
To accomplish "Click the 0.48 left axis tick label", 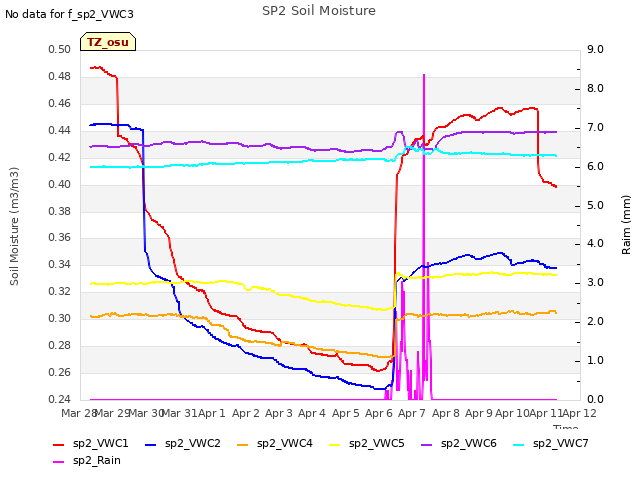I will point(60,76).
